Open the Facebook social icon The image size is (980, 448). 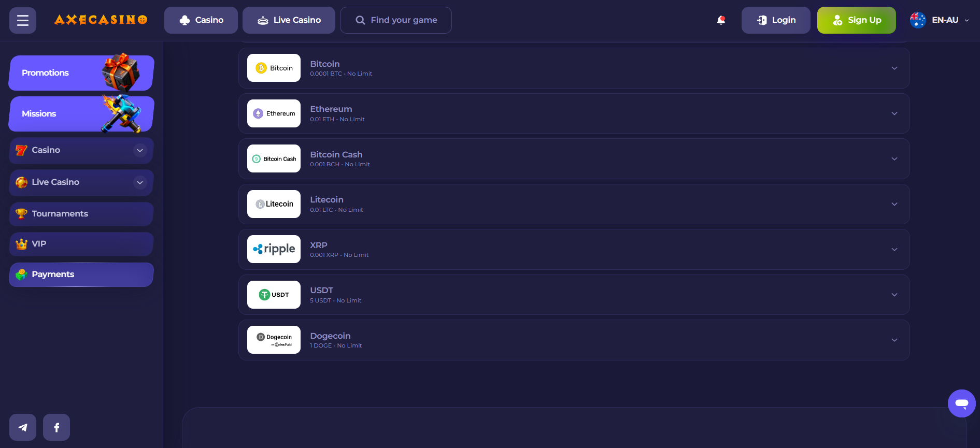(56, 427)
